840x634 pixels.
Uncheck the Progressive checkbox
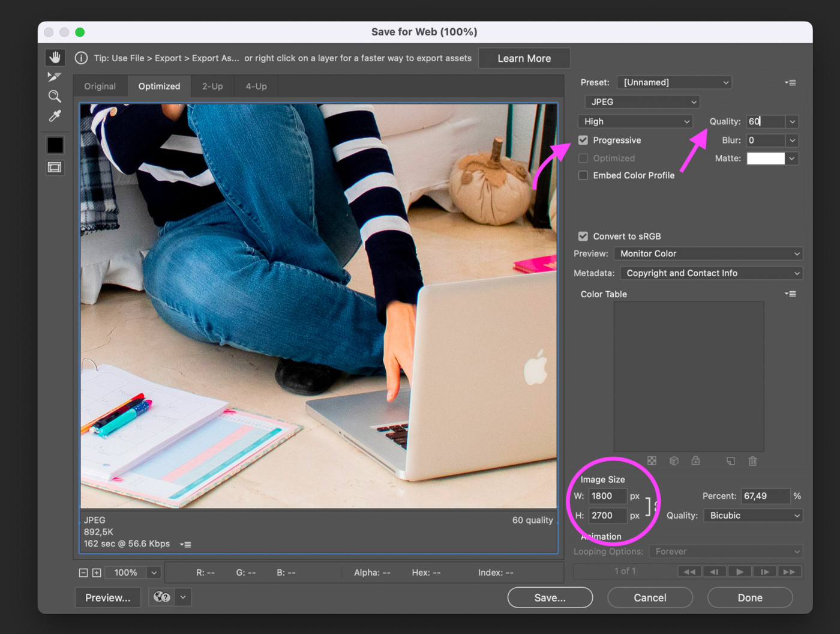[583, 140]
